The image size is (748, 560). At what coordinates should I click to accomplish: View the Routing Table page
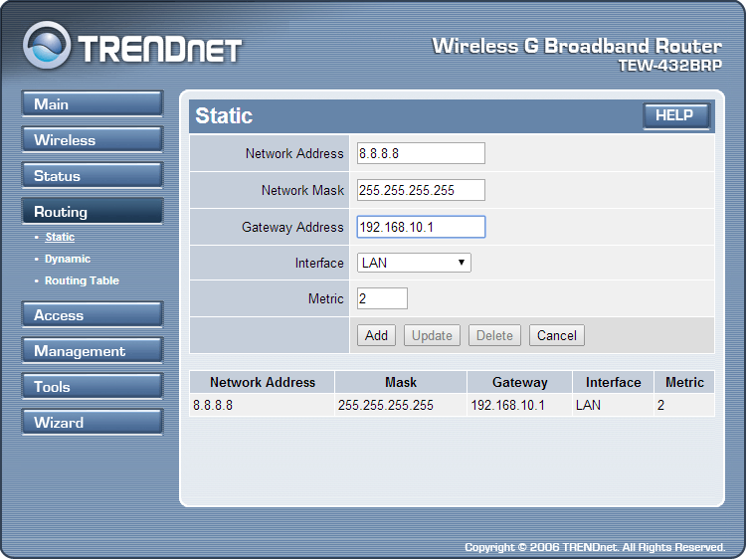pos(82,281)
